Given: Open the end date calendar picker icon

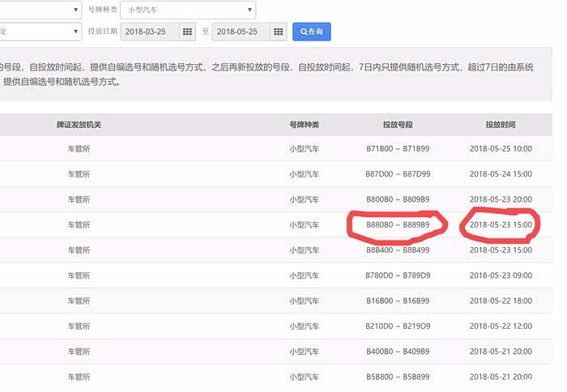Looking at the screenshot, I should [x=279, y=32].
